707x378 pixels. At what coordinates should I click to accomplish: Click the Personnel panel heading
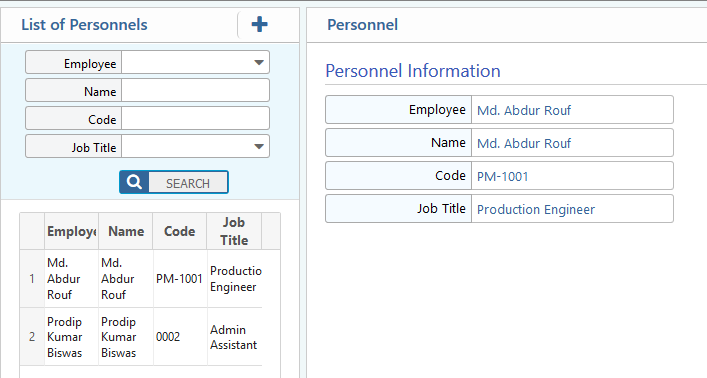[363, 24]
